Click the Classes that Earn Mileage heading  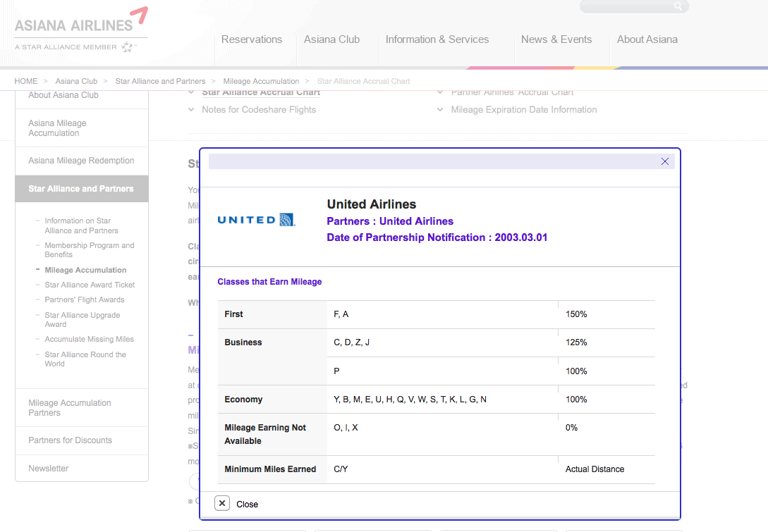tap(269, 281)
